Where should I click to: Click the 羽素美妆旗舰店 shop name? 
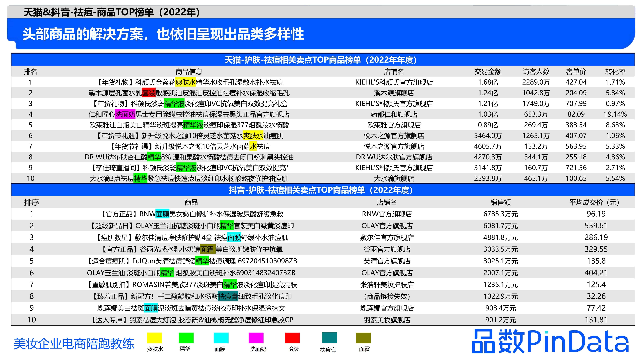coord(387,320)
